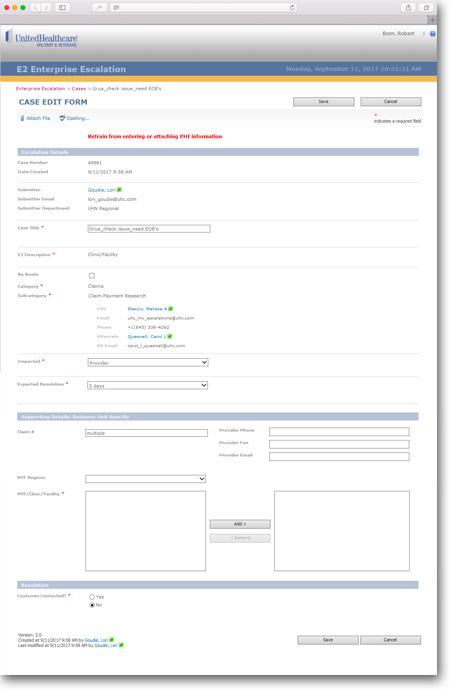This screenshot has width=450, height=690.
Task: Click bottom Save button
Action: 328,640
